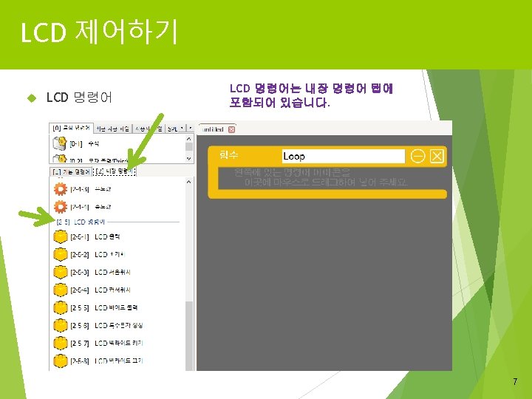
Task: Select the [0-1] list entry text
Action: (84, 143)
